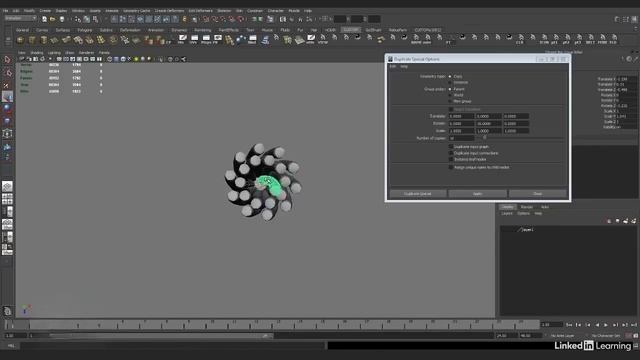Click the time slider frame ruler

tap(271, 324)
